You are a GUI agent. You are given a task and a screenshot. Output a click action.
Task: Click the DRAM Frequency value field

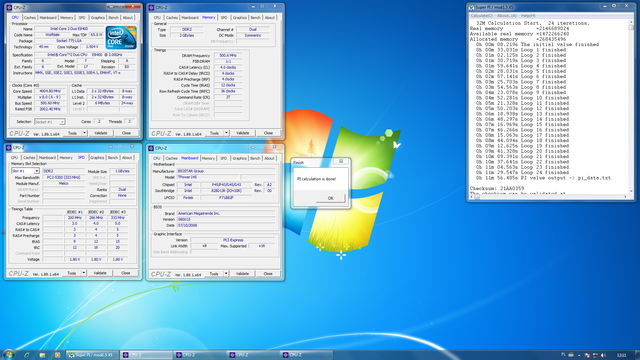click(228, 56)
